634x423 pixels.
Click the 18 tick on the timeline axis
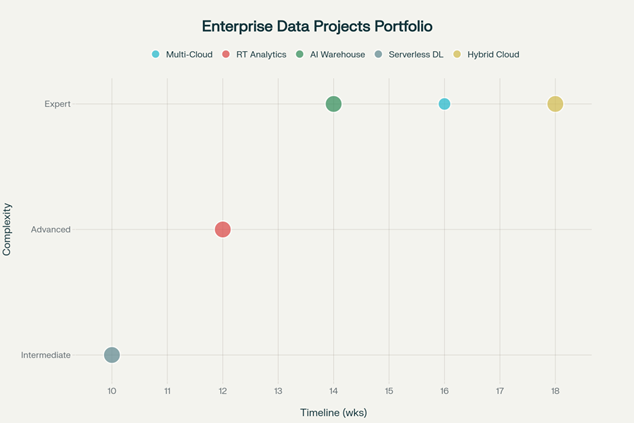click(x=555, y=390)
